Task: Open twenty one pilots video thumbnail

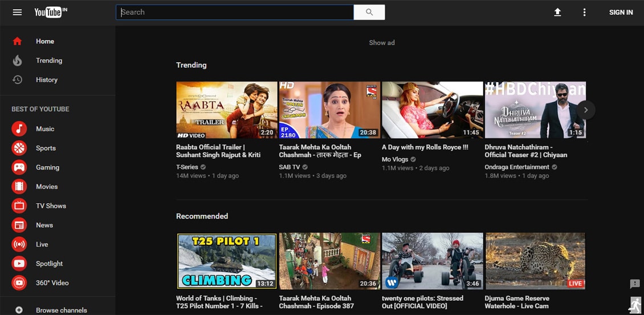Action: [433, 261]
